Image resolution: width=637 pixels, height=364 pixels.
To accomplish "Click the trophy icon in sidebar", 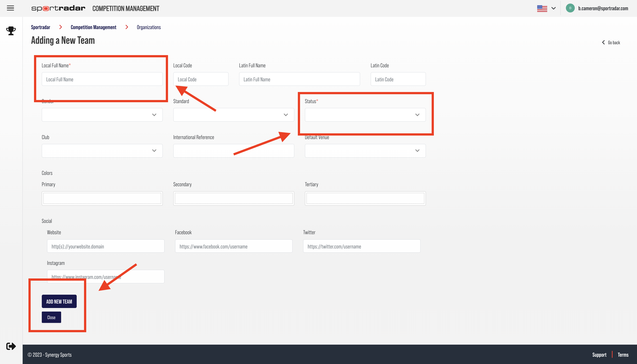I will [11, 31].
